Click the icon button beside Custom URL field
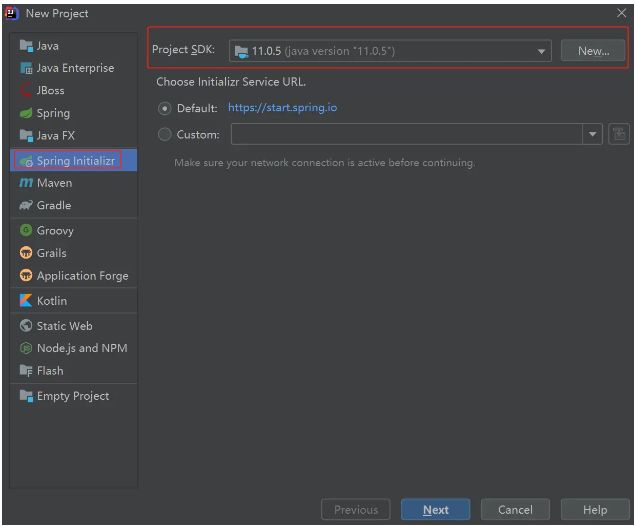The width and height of the screenshot is (636, 527). [x=619, y=134]
